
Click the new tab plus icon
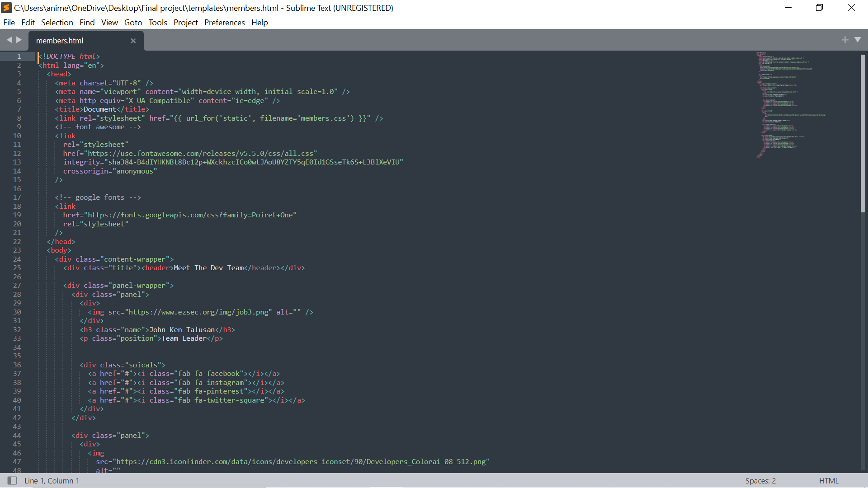[x=844, y=40]
